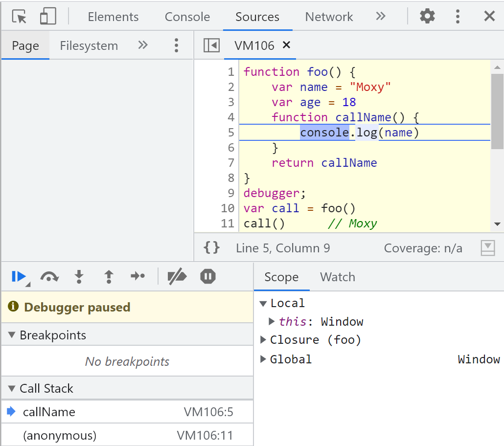This screenshot has height=446, width=504.
Task: Expand the Closure (foo) scope
Action: point(263,340)
